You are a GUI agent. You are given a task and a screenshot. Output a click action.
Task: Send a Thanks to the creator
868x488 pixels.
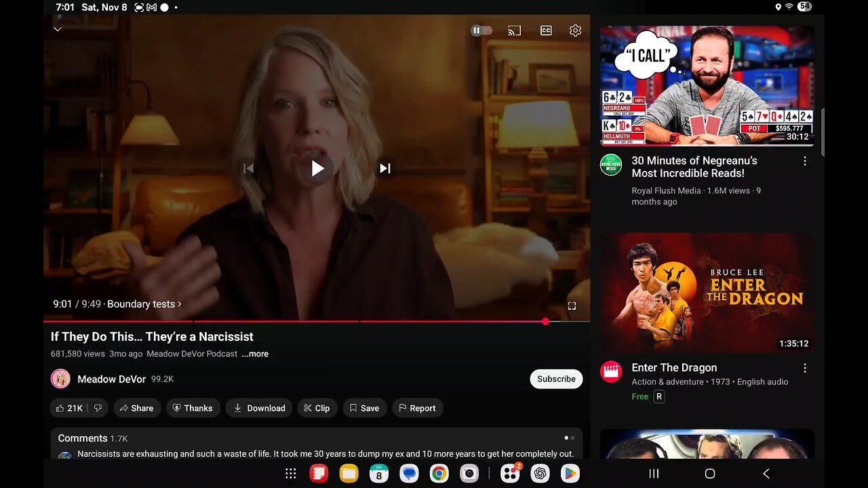point(193,408)
